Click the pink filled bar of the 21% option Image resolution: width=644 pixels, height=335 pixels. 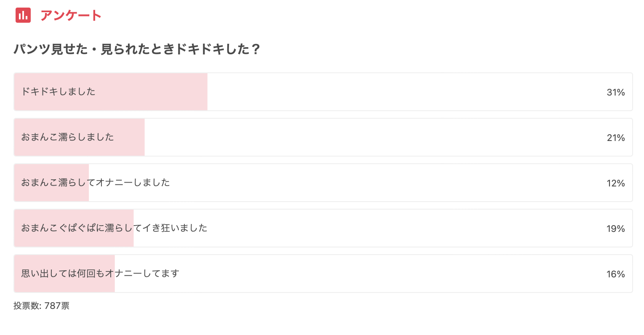(x=80, y=137)
